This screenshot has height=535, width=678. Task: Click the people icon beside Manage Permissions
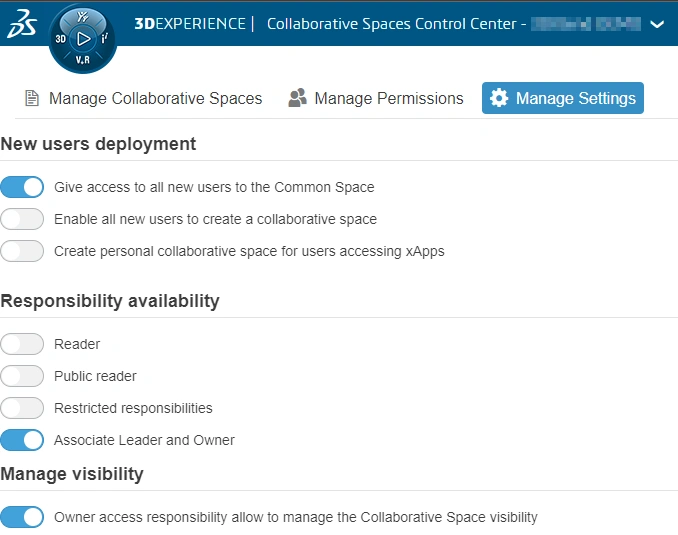pyautogui.click(x=297, y=98)
